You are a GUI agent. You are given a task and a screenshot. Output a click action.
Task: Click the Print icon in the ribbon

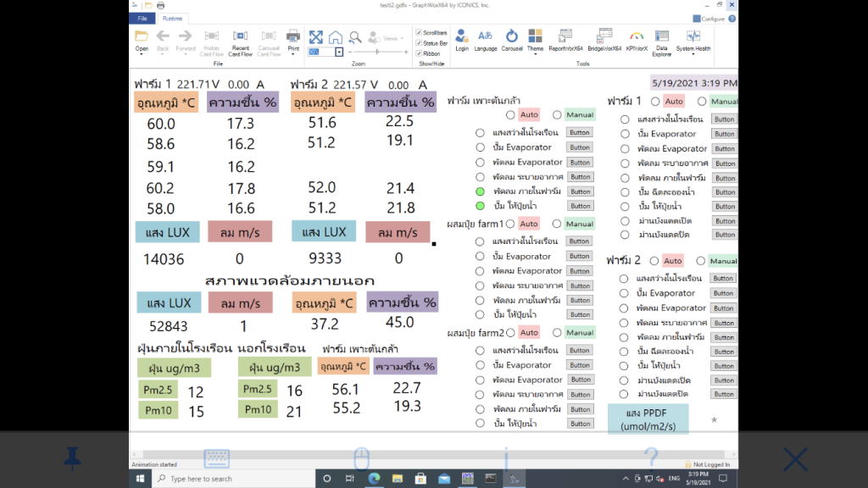pyautogui.click(x=292, y=37)
